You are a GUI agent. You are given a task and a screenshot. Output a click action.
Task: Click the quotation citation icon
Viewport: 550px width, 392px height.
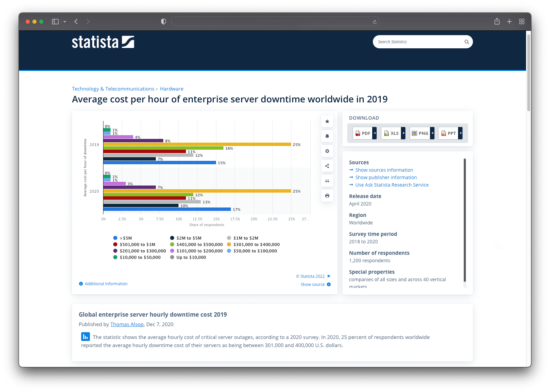coord(327,181)
